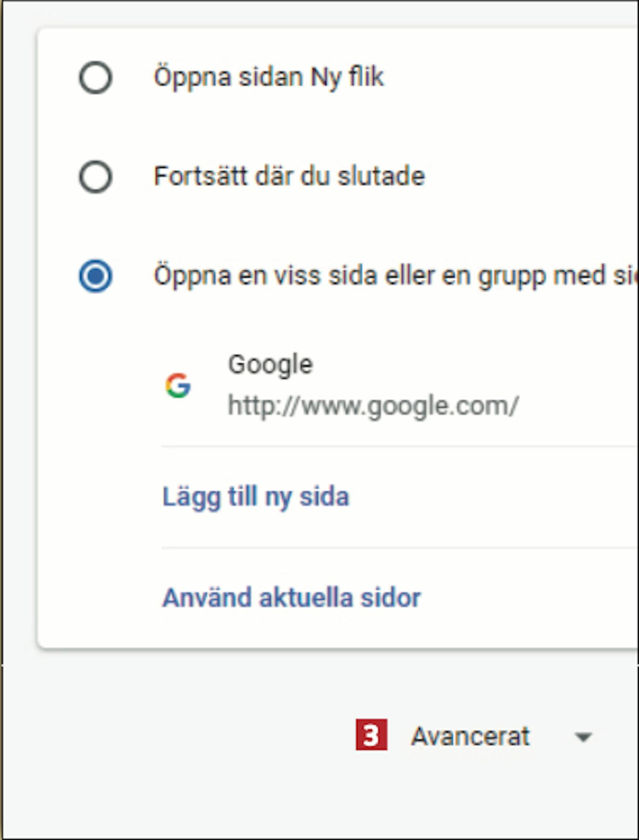The height and width of the screenshot is (840, 639).
Task: Enable the Fortsätt där du slutade radio button
Action: pyautogui.click(x=95, y=176)
